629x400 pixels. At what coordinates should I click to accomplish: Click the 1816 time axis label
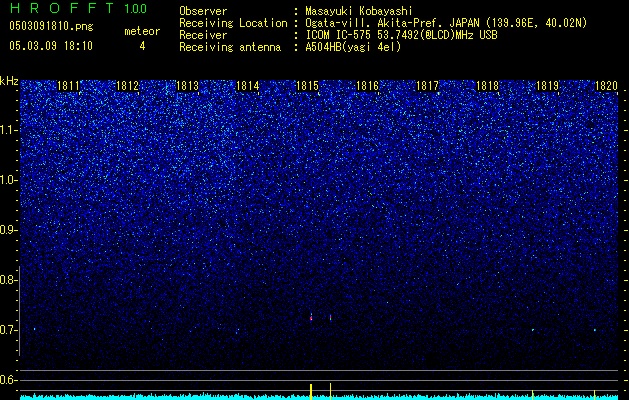pyautogui.click(x=367, y=86)
